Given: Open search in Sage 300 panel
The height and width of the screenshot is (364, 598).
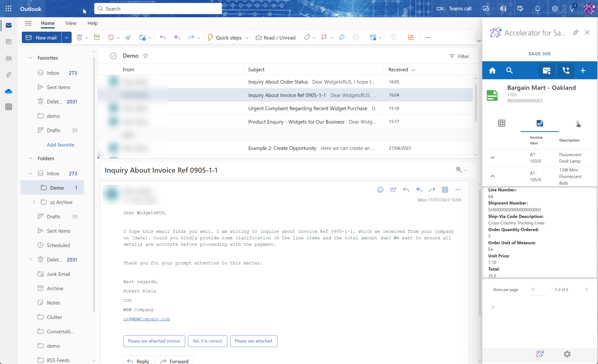Looking at the screenshot, I should (x=509, y=70).
